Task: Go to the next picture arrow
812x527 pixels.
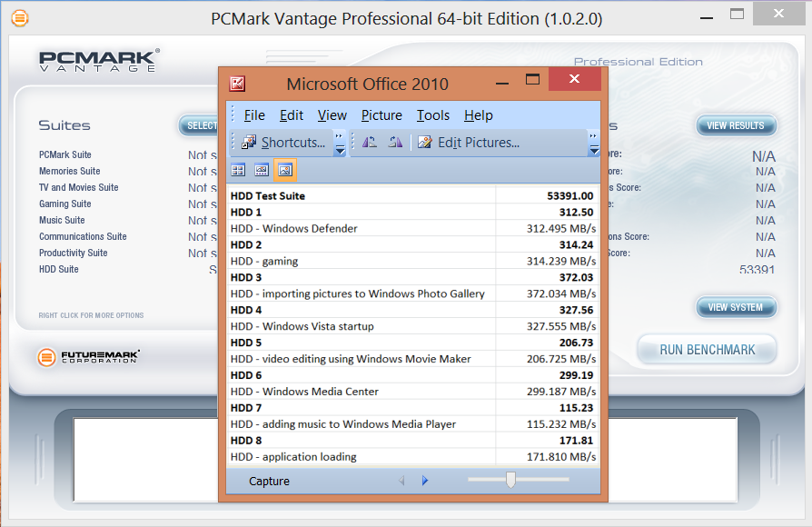Action: 425,481
